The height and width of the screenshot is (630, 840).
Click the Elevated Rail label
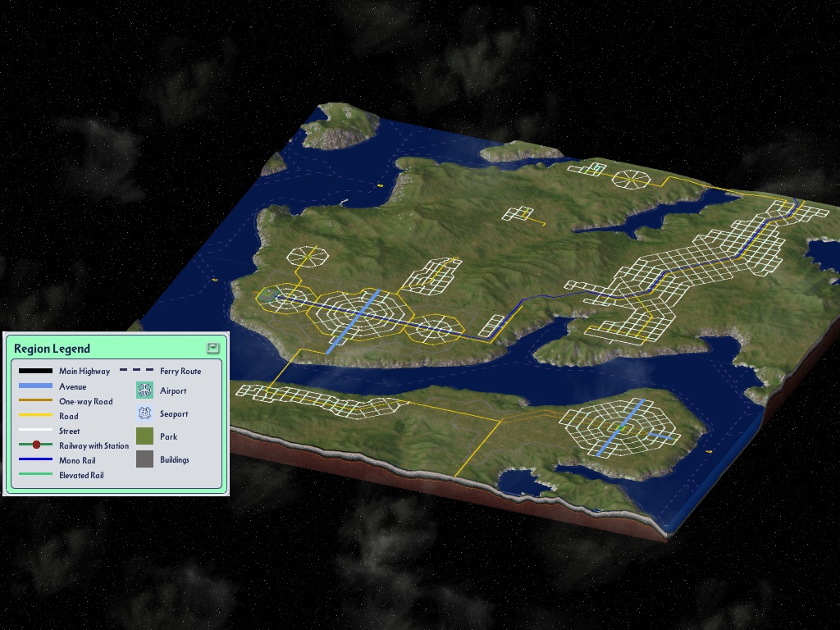[x=81, y=475]
